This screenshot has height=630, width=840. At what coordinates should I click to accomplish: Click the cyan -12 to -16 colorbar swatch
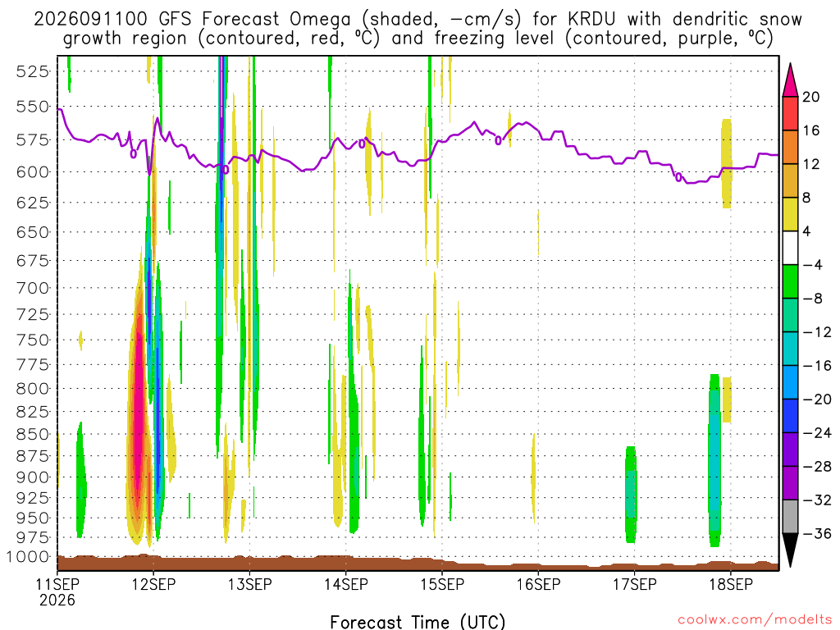pyautogui.click(x=790, y=349)
